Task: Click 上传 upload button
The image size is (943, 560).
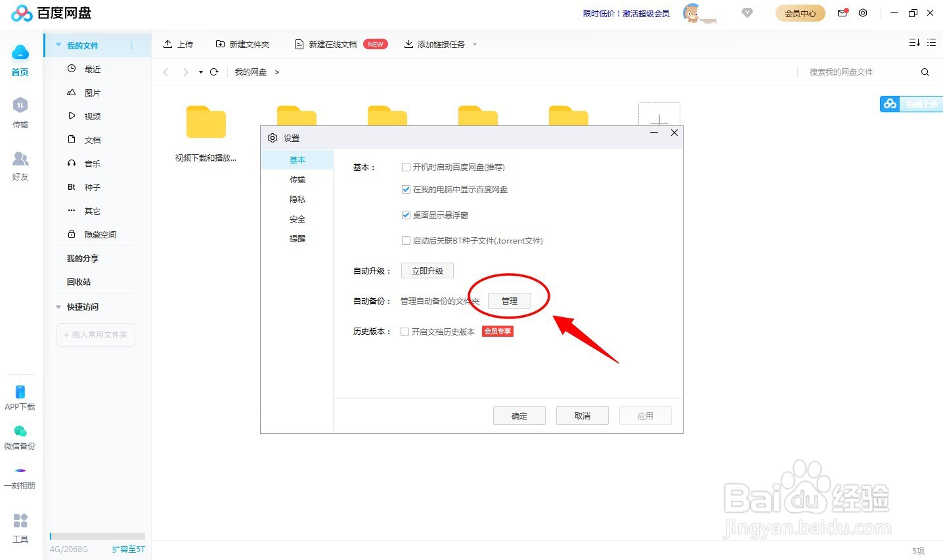Action: pyautogui.click(x=178, y=44)
